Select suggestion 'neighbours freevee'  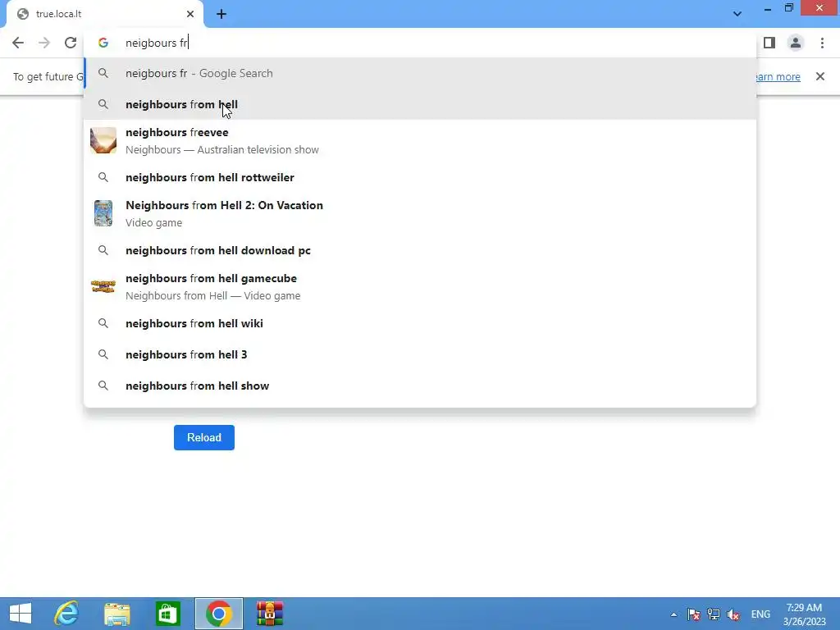(420, 140)
